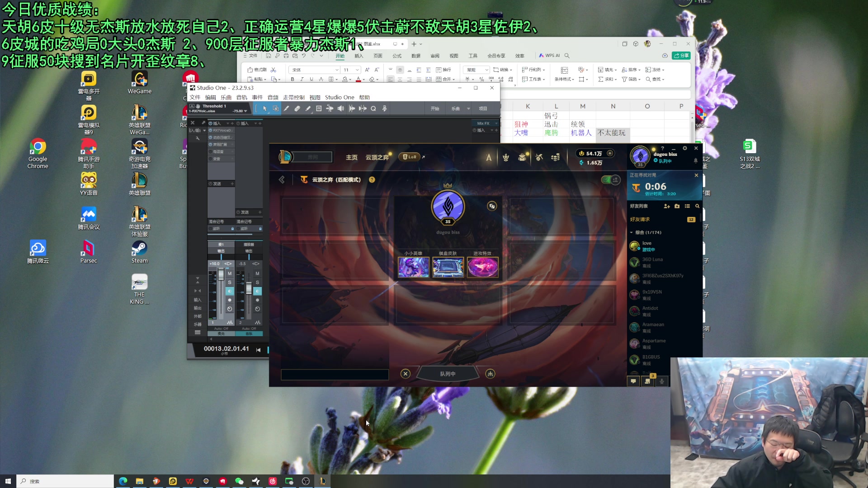Click the 队列中 queue button
Viewport: 868px width, 488px height.
(x=448, y=374)
